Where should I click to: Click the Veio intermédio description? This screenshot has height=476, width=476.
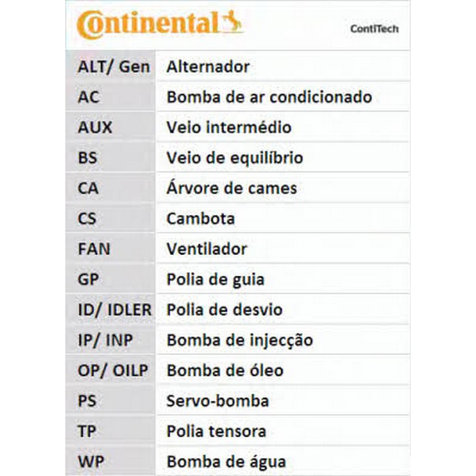228,127
